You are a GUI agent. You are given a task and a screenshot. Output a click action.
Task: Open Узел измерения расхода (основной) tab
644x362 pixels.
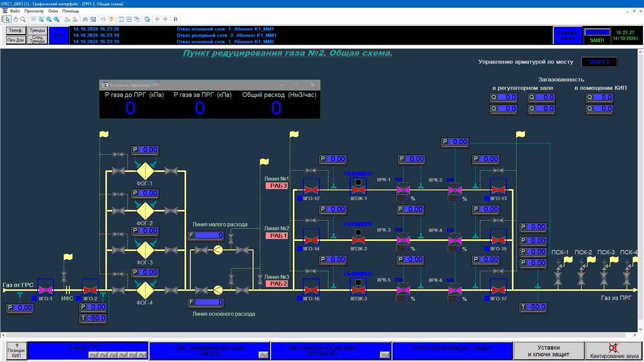pyautogui.click(x=331, y=350)
